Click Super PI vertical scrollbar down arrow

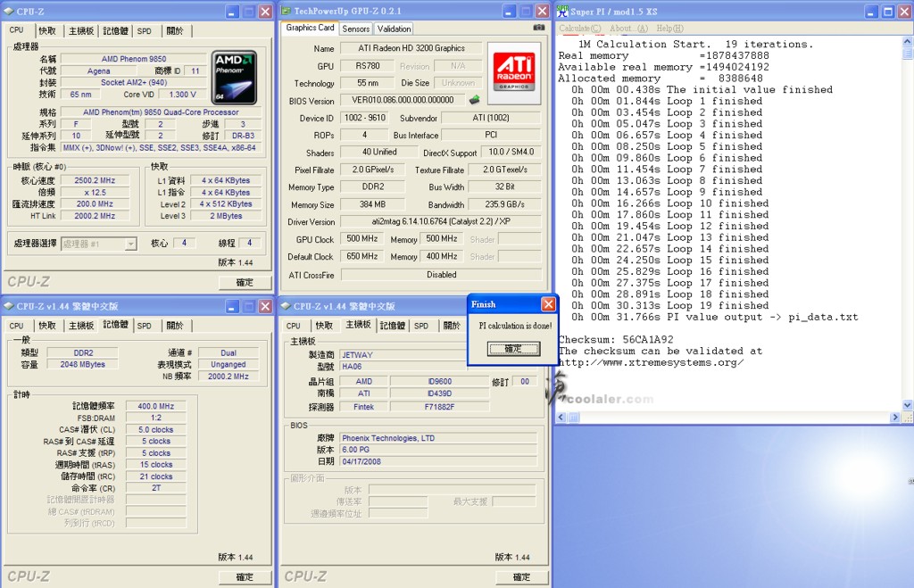click(907, 406)
